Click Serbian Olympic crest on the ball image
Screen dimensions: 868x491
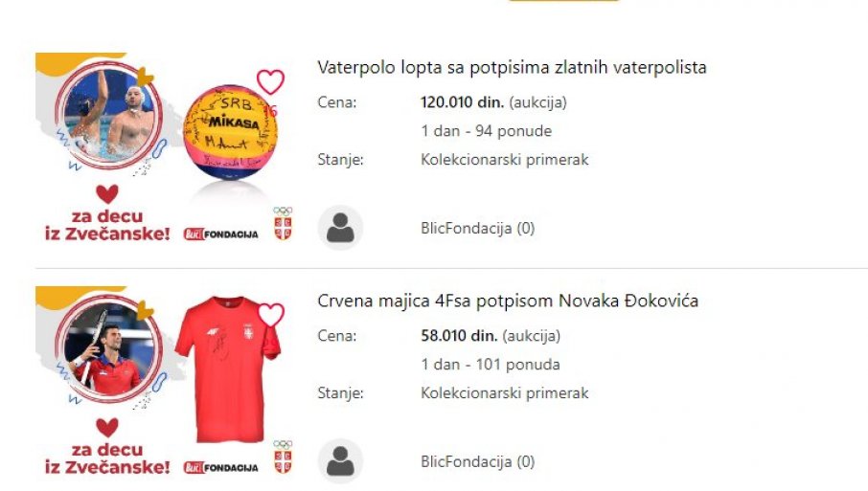pos(283,223)
